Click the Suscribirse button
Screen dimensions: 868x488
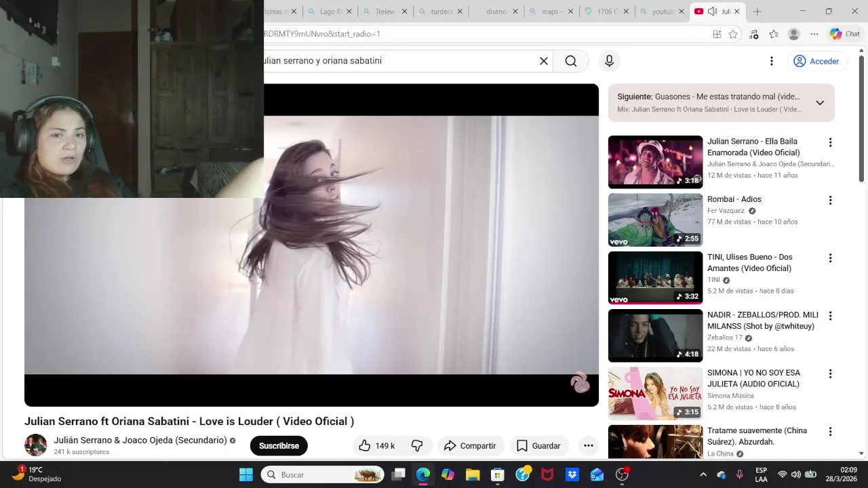[x=279, y=445]
